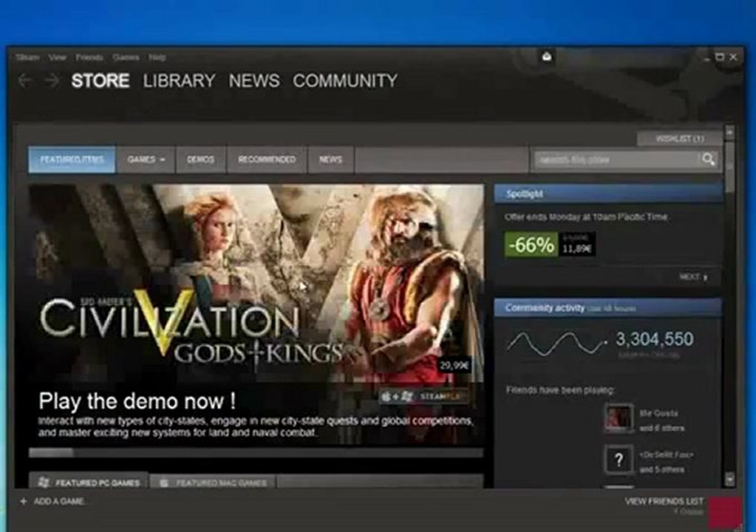This screenshot has width=756, height=532.
Task: Click the Steam Play platform badge
Action: [x=423, y=397]
